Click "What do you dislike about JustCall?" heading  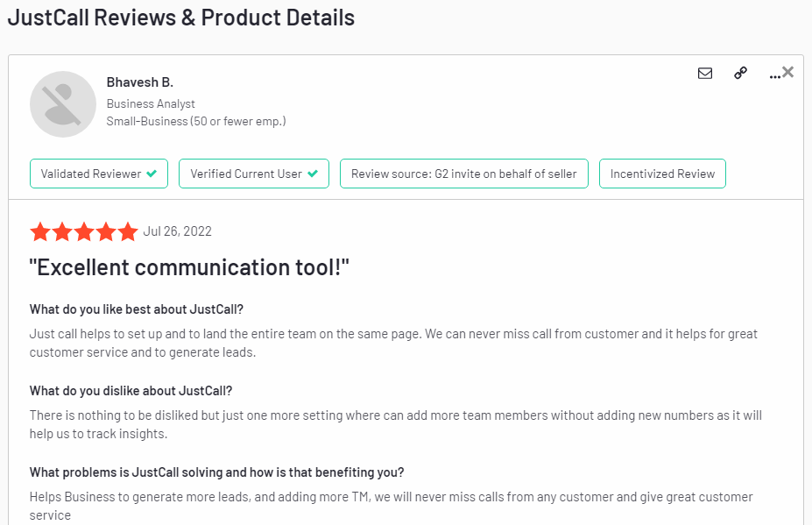tap(131, 391)
